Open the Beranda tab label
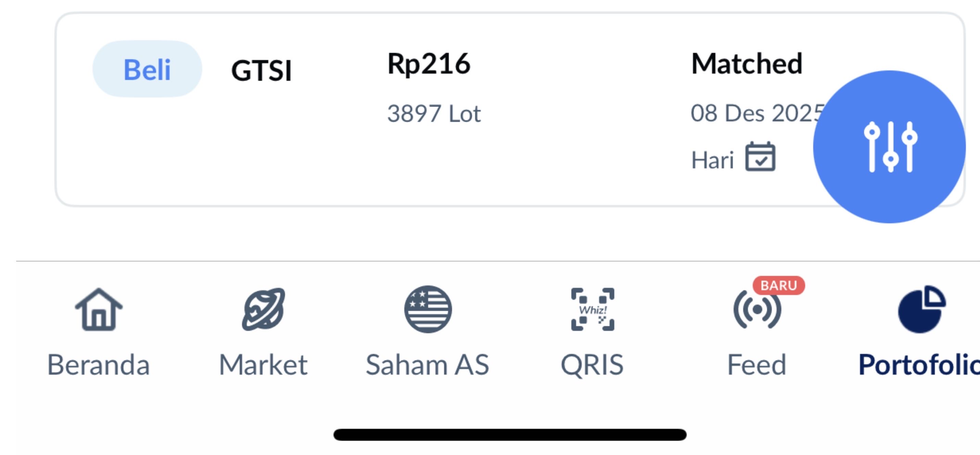This screenshot has width=980, height=455. point(99,365)
